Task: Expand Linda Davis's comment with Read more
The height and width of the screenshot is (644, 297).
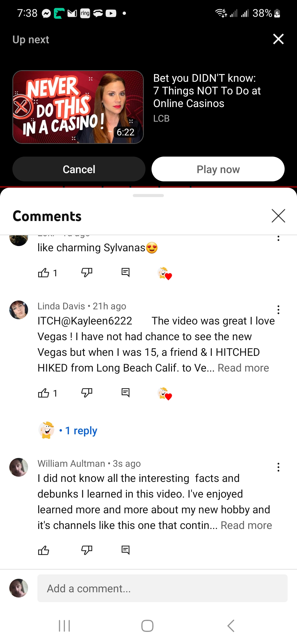Action: click(x=243, y=368)
